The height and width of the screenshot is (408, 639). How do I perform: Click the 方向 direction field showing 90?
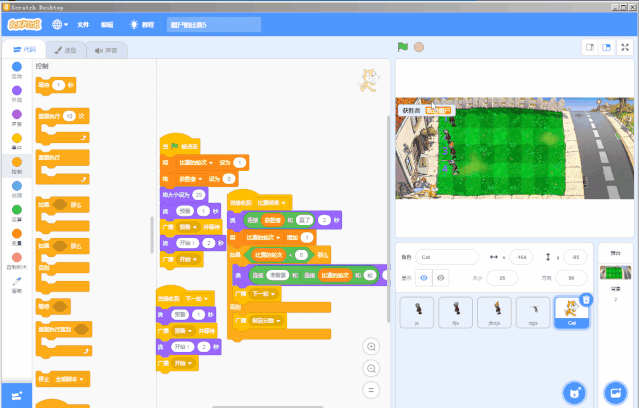[x=571, y=278]
